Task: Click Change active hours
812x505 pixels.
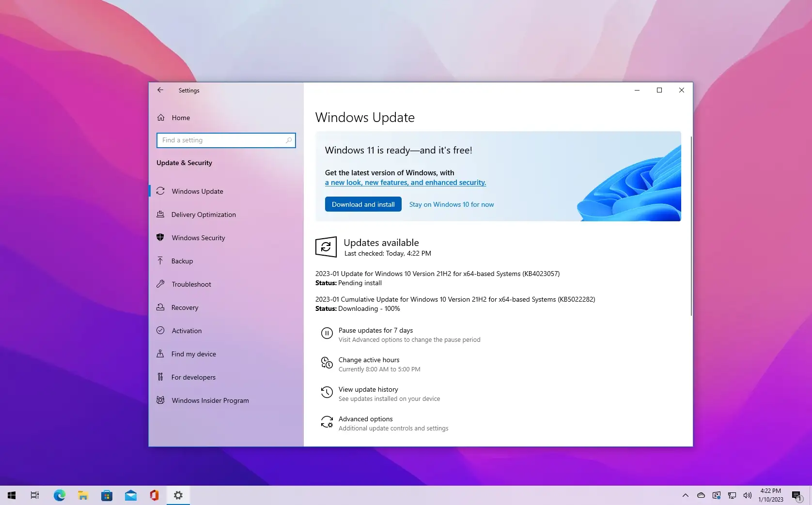Action: click(x=369, y=360)
